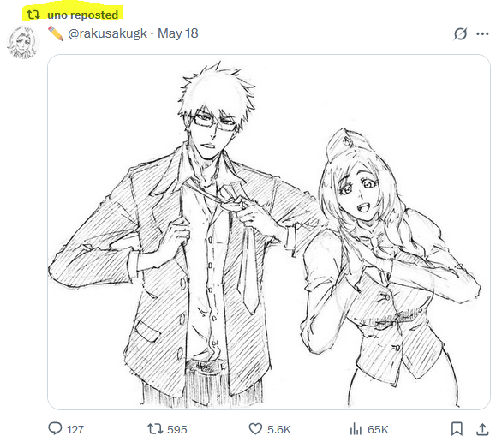This screenshot has height=448, width=502.
Task: Click the repost arrows icon beside 'uno reposted'
Action: 33,15
